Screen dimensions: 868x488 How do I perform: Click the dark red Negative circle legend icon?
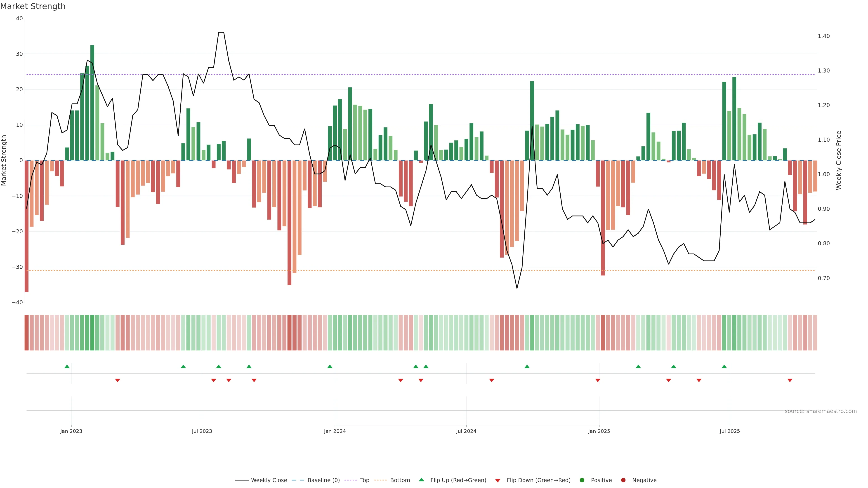623,480
